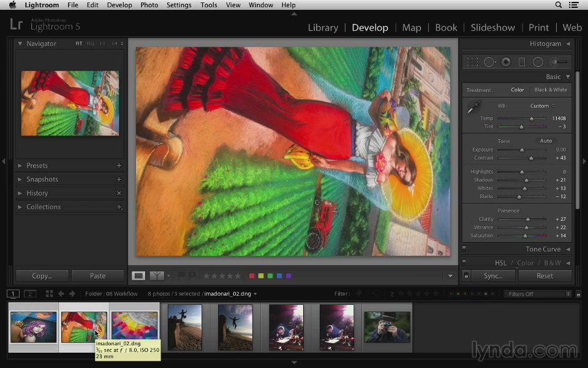The height and width of the screenshot is (368, 588).
Task: Open the Map module
Action: pos(412,28)
